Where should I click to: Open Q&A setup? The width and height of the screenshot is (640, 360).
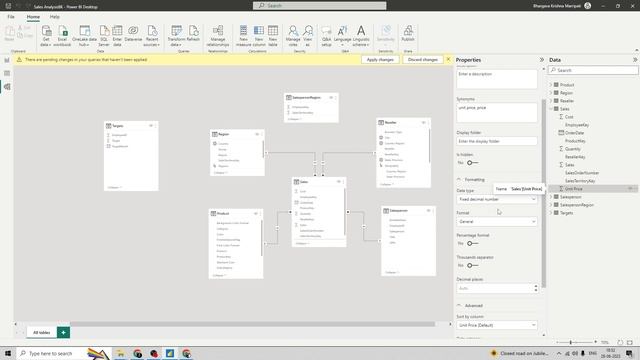click(327, 35)
